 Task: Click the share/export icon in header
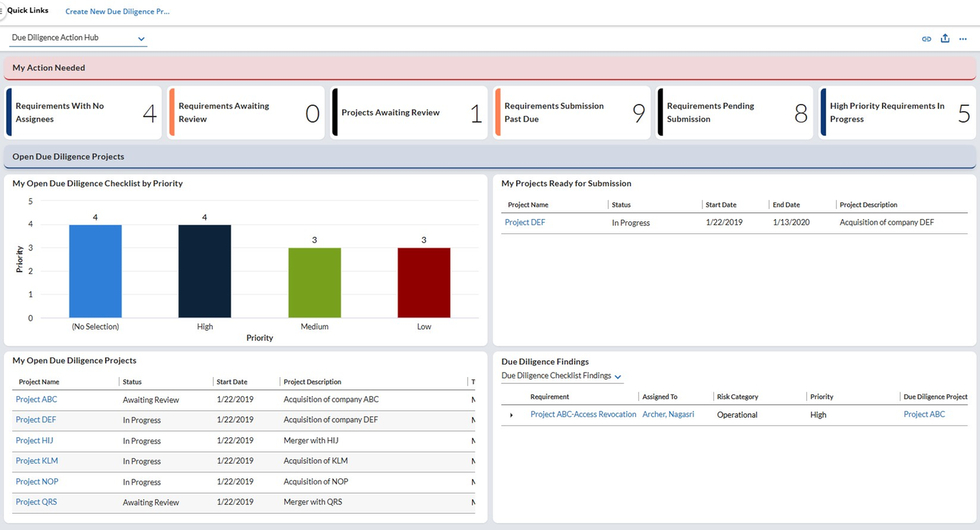tap(945, 39)
